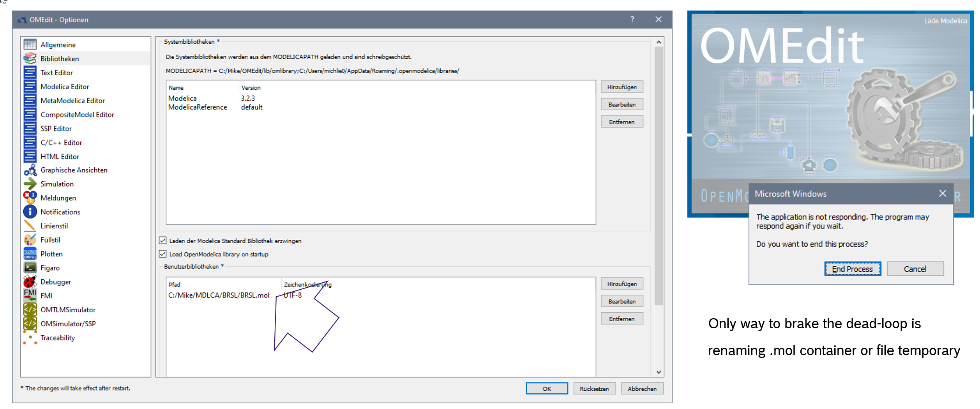Select the Linienstil pencil icon
The height and width of the screenshot is (409, 980).
tap(30, 226)
